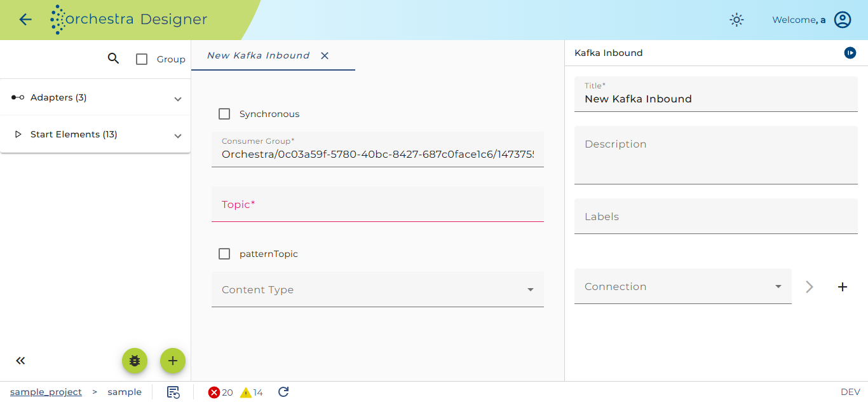Add a new connection with plus icon
The width and height of the screenshot is (868, 402).
[x=843, y=287]
